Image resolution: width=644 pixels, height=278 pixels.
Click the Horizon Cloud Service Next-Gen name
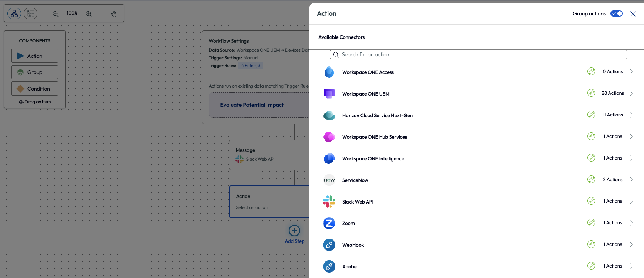point(377,116)
